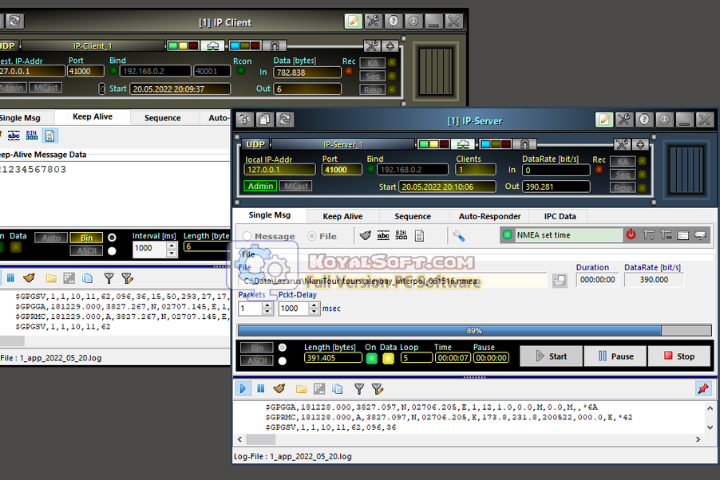Click the Pause button in IP-Server
The image size is (720, 480).
[x=615, y=356]
